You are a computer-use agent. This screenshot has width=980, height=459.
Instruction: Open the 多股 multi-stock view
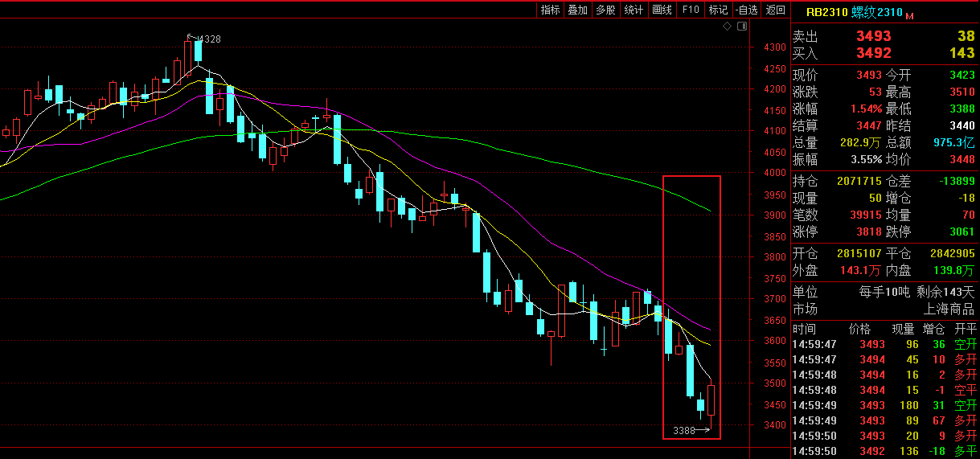click(x=605, y=10)
